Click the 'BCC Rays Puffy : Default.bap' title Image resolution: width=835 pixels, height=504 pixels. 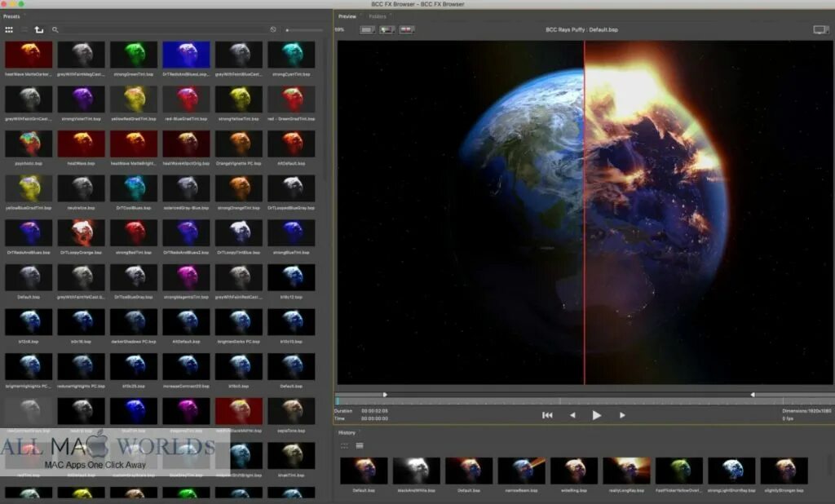click(x=581, y=30)
